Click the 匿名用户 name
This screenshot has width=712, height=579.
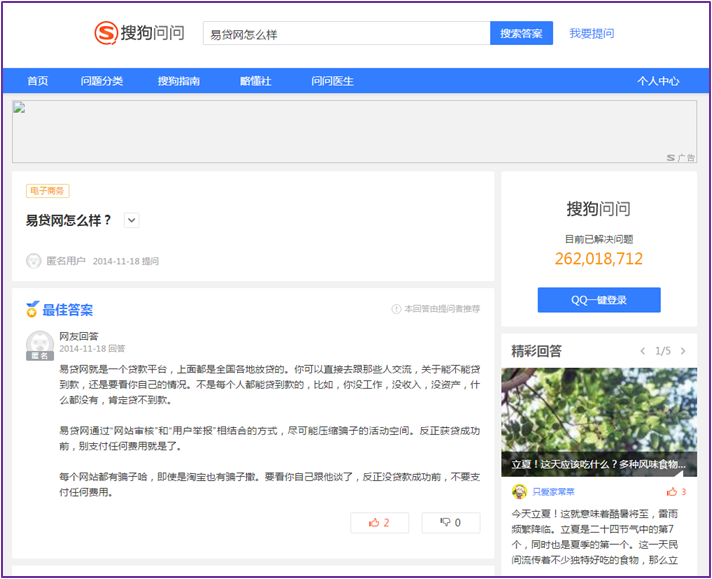66,261
